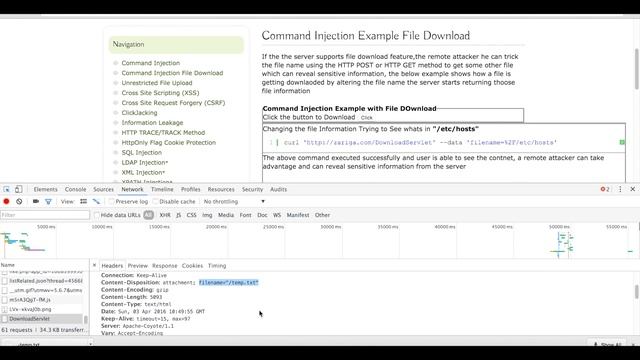The height and width of the screenshot is (360, 640).
Task: Open the Security tab
Action: pos(252,189)
